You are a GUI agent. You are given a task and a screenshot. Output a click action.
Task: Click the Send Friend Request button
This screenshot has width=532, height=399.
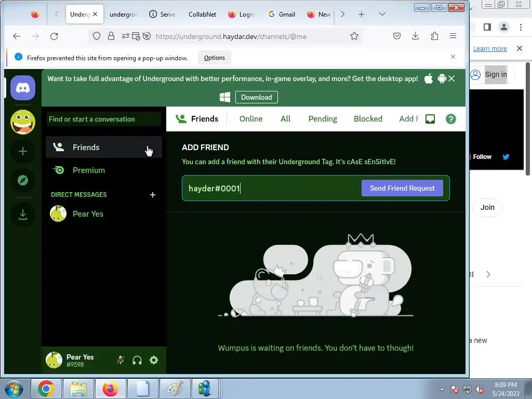(402, 188)
